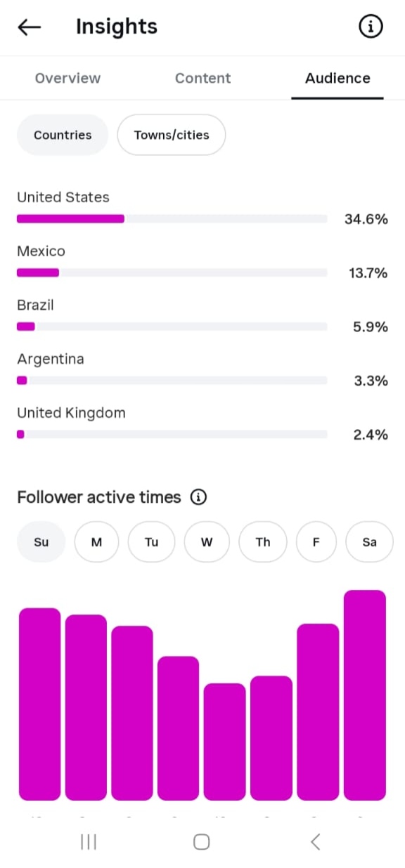Tap the United States percentage bar
The height and width of the screenshot is (868, 405).
(x=172, y=219)
